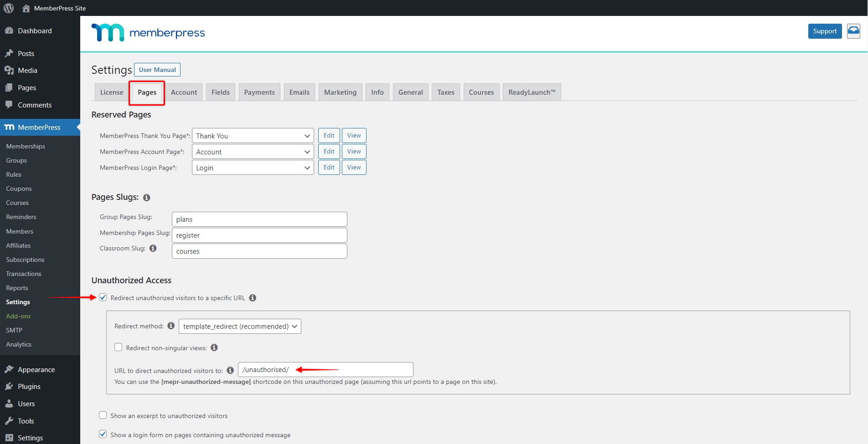Click the Membership Pages Slug field
The width and height of the screenshot is (868, 444).
coord(259,235)
